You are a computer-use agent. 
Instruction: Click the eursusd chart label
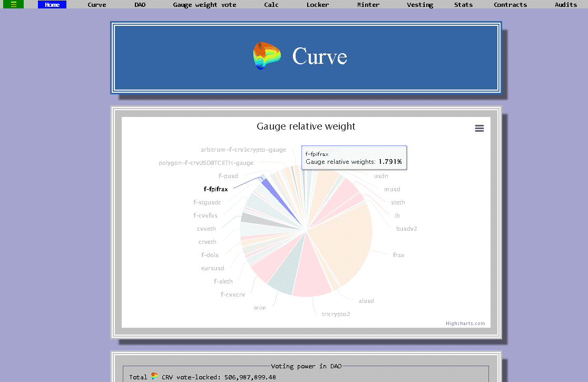point(213,268)
